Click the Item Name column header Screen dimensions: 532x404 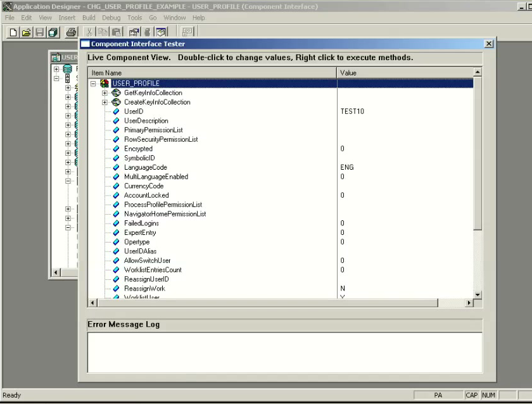[212, 73]
